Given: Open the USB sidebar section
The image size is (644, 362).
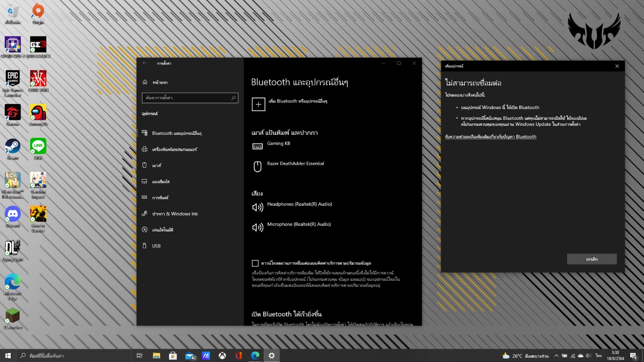Looking at the screenshot, I should pos(190,246).
